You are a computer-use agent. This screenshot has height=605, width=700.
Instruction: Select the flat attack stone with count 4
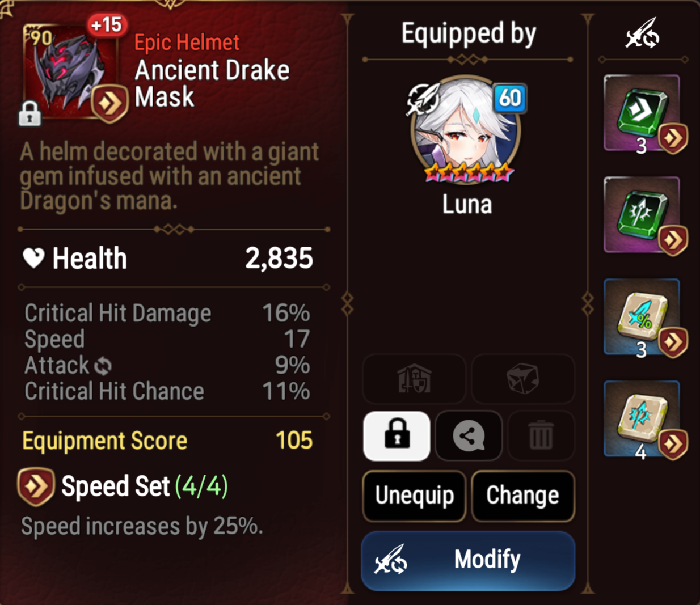642,419
